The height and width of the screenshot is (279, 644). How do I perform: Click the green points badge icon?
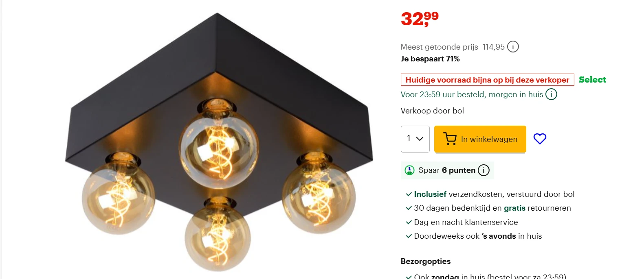[409, 170]
